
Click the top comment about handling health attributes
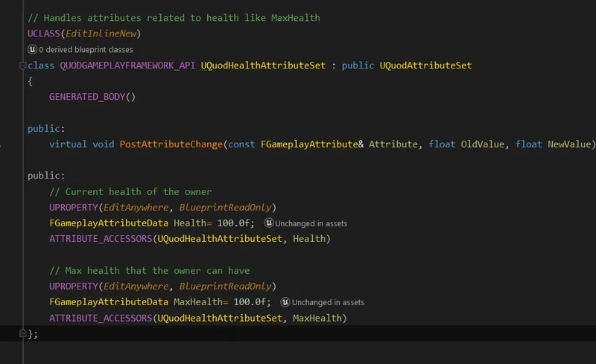coord(174,18)
